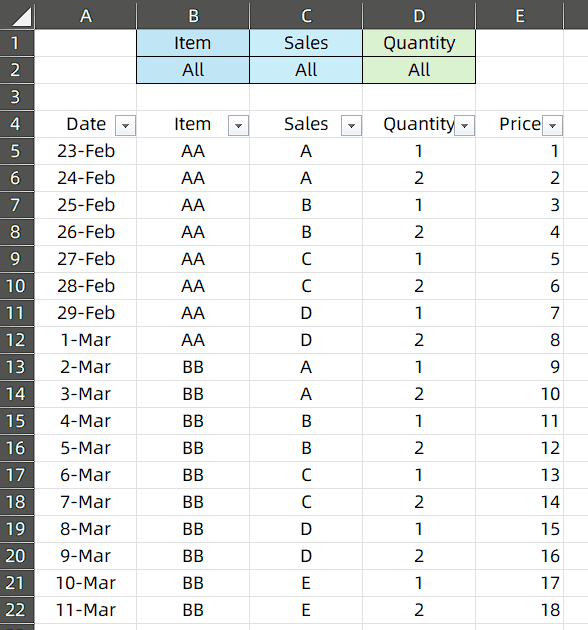Image resolution: width=588 pixels, height=630 pixels.
Task: Select row 10 header
Action: (x=17, y=286)
